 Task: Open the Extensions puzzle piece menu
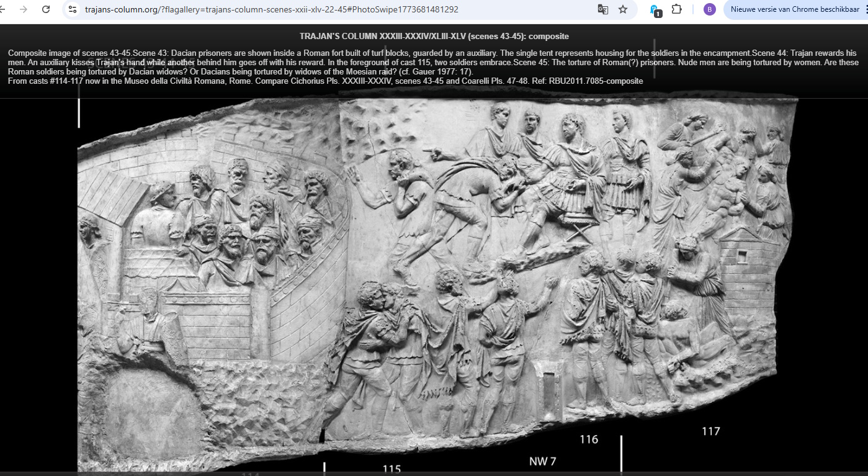(x=677, y=9)
